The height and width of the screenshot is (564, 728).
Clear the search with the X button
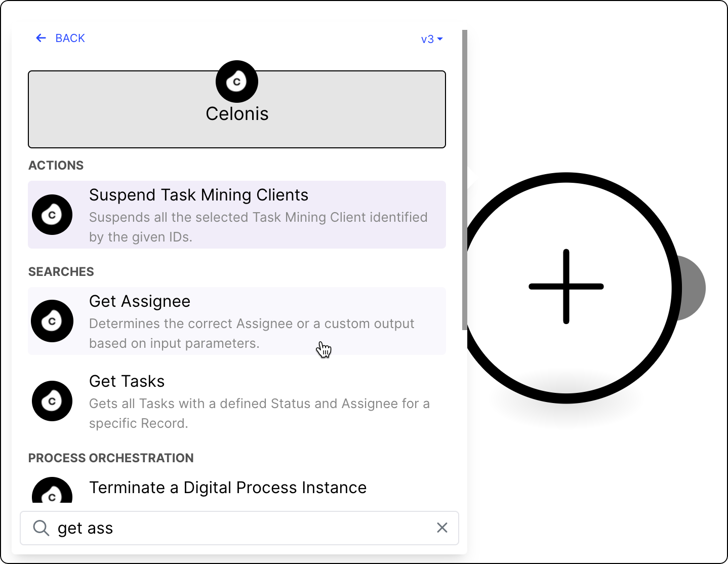coord(441,528)
